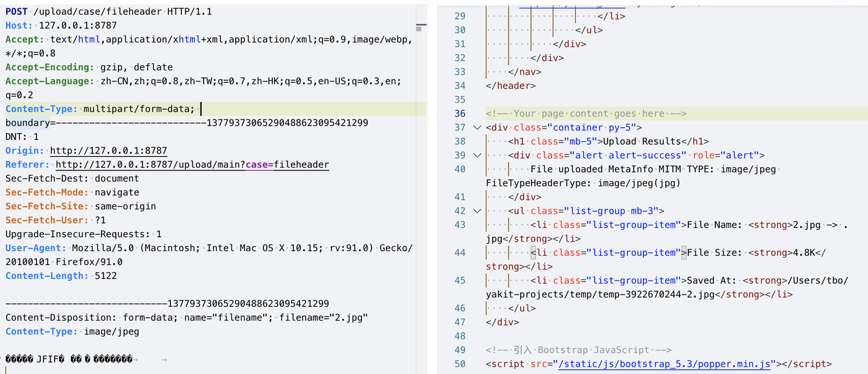Open the Origin URL http://127.0.0.1:8787
The width and height of the screenshot is (868, 374).
click(x=108, y=151)
